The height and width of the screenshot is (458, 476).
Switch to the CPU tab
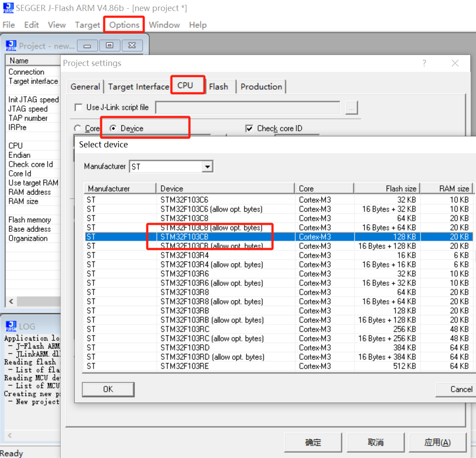click(185, 85)
